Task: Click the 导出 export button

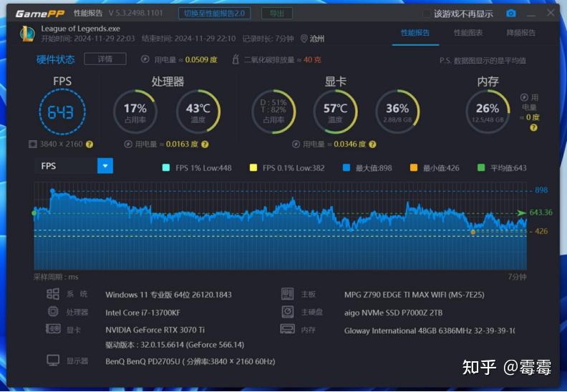Action: pyautogui.click(x=277, y=14)
